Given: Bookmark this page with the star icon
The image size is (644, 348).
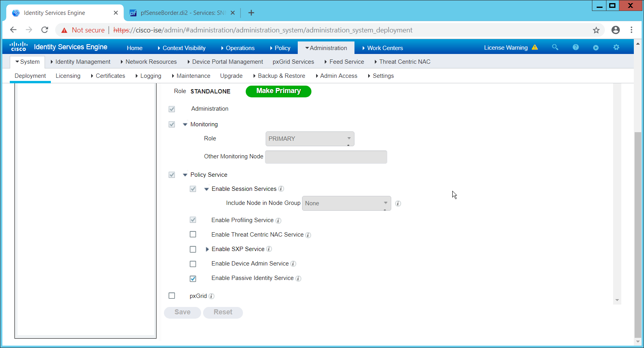Looking at the screenshot, I should 596,30.
